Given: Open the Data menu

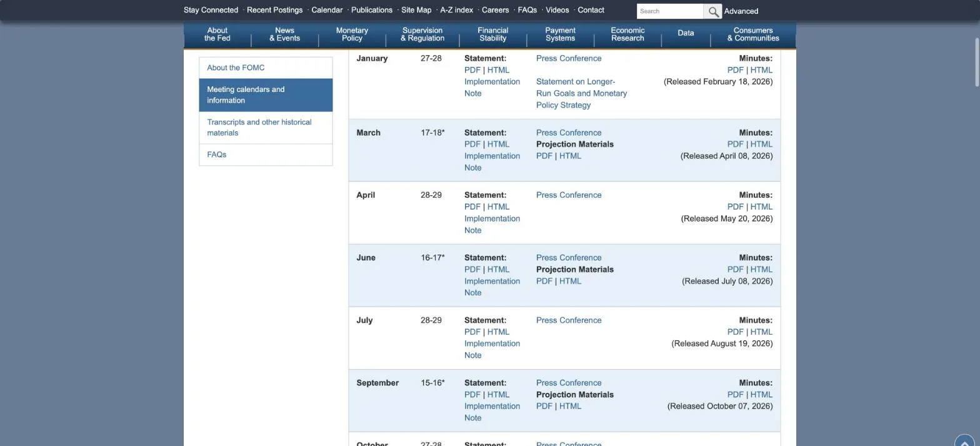Looking at the screenshot, I should [686, 34].
